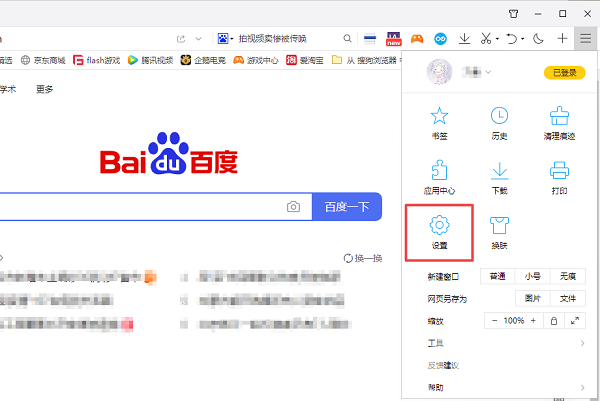The width and height of the screenshot is (600, 401).
Task: Expand the 帮助 submenu
Action: (x=582, y=387)
